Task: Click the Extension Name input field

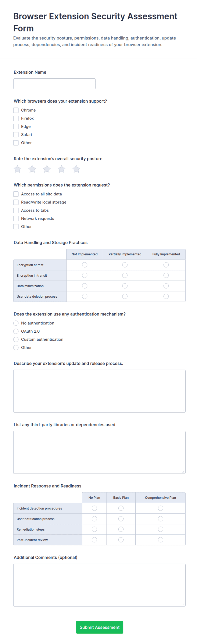Action: [54, 84]
